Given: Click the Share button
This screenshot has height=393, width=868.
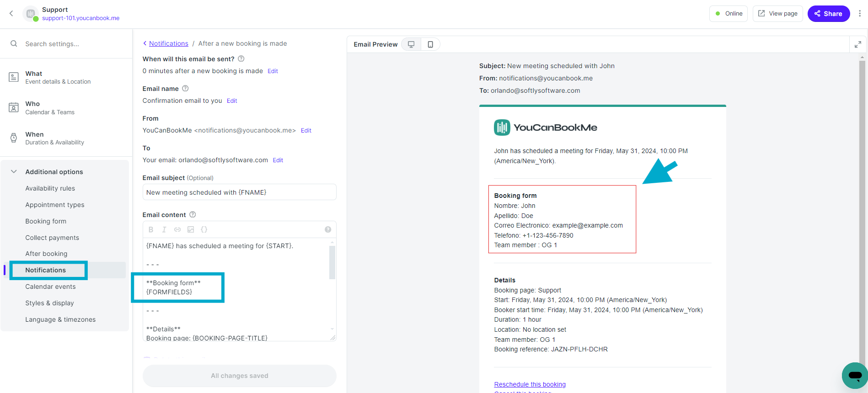Looking at the screenshot, I should pyautogui.click(x=829, y=14).
